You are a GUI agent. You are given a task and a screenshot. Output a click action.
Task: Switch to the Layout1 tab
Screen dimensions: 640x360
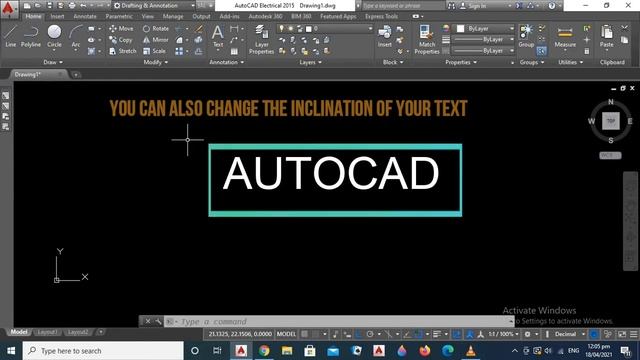click(47, 332)
